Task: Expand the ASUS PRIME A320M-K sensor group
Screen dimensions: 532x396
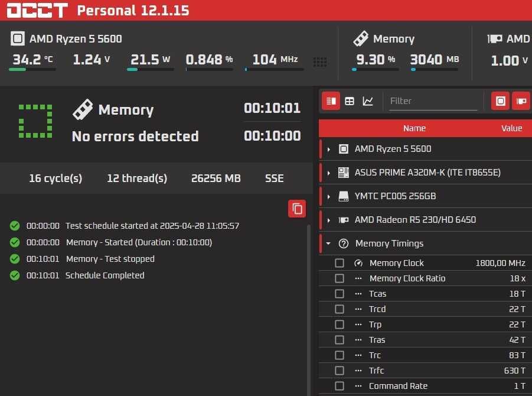Action: 328,173
